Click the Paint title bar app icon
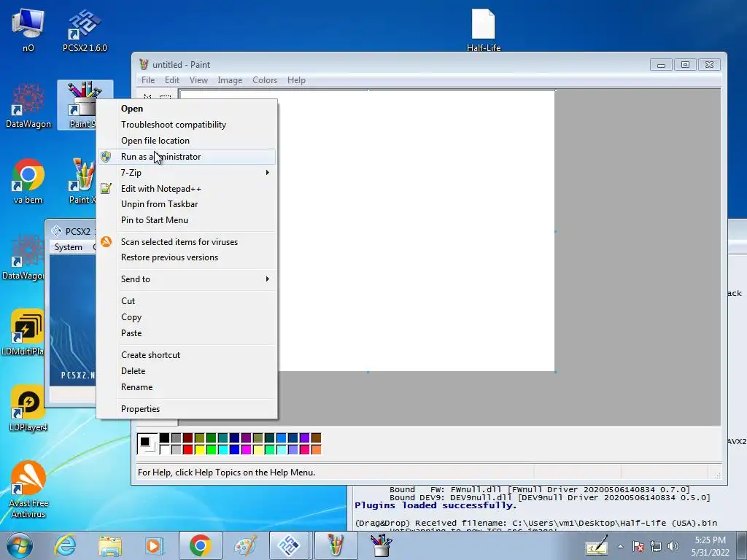 [144, 64]
